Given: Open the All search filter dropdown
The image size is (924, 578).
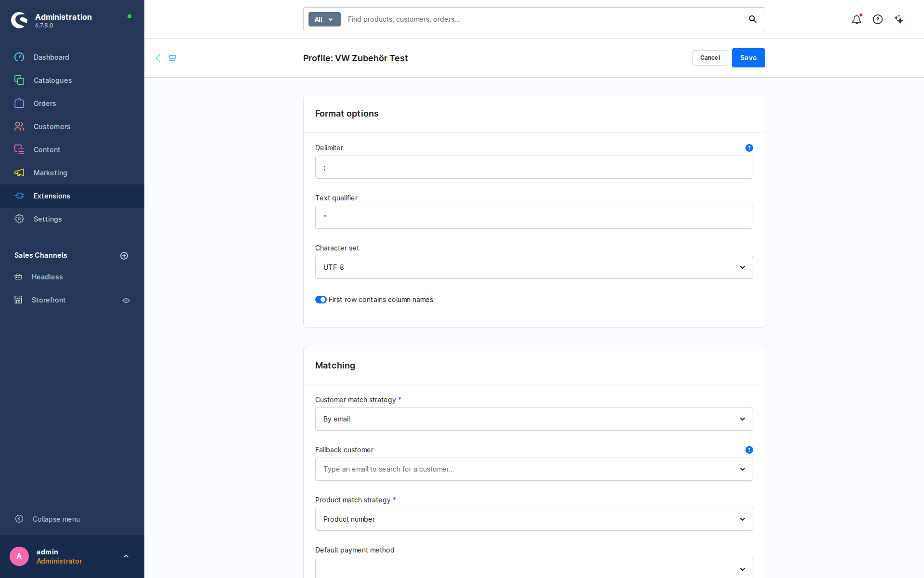Looking at the screenshot, I should click(324, 19).
